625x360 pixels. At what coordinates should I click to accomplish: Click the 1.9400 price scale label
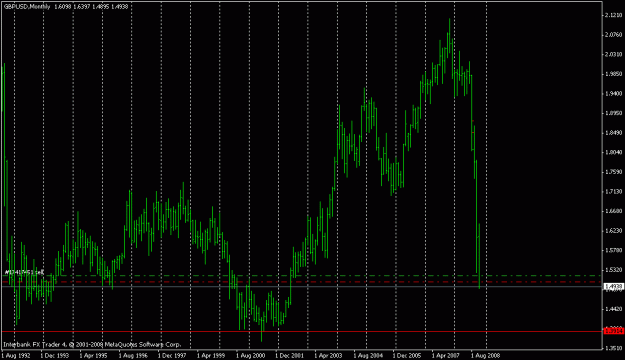(613, 93)
